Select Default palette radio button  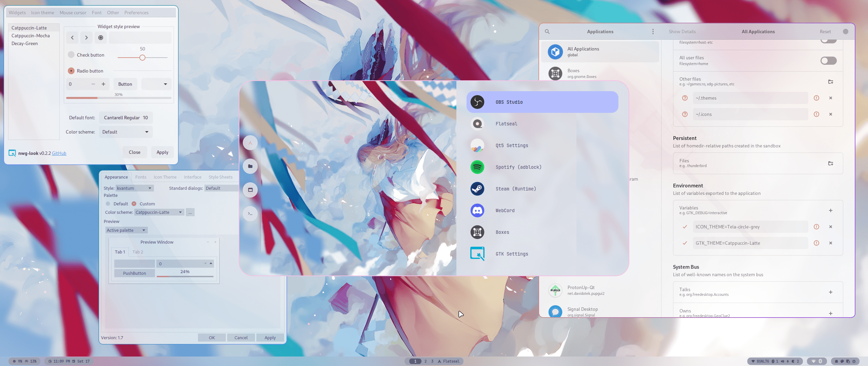tap(108, 204)
